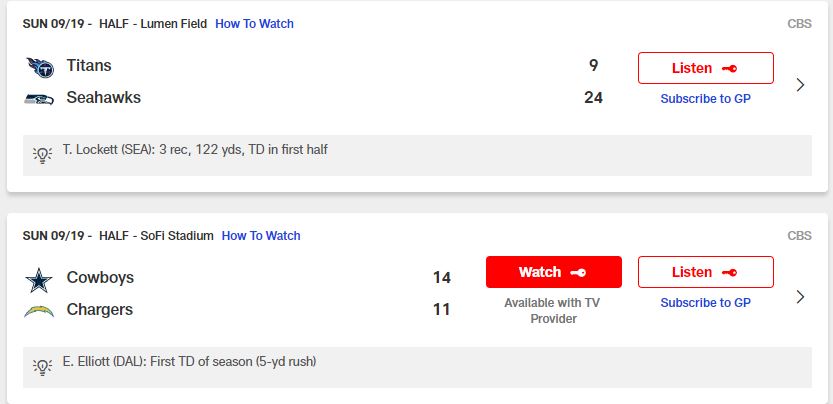Select the Chargers team name

pyautogui.click(x=100, y=309)
